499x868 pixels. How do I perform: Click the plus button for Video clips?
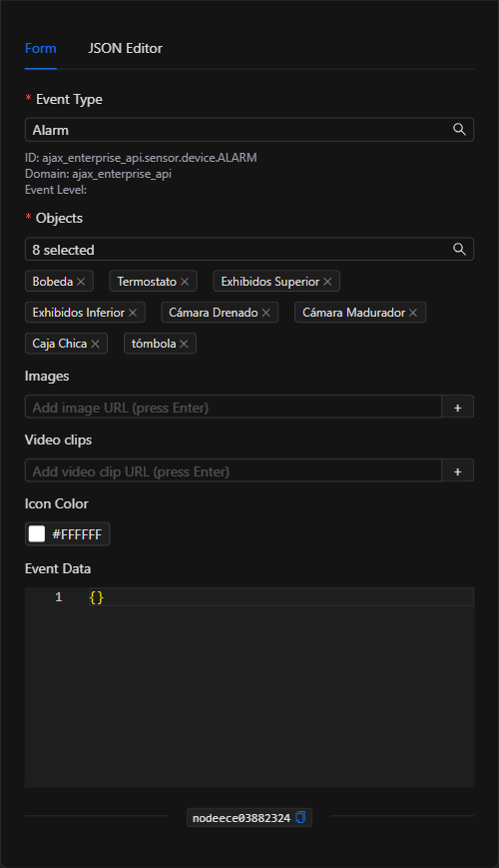[x=457, y=470]
